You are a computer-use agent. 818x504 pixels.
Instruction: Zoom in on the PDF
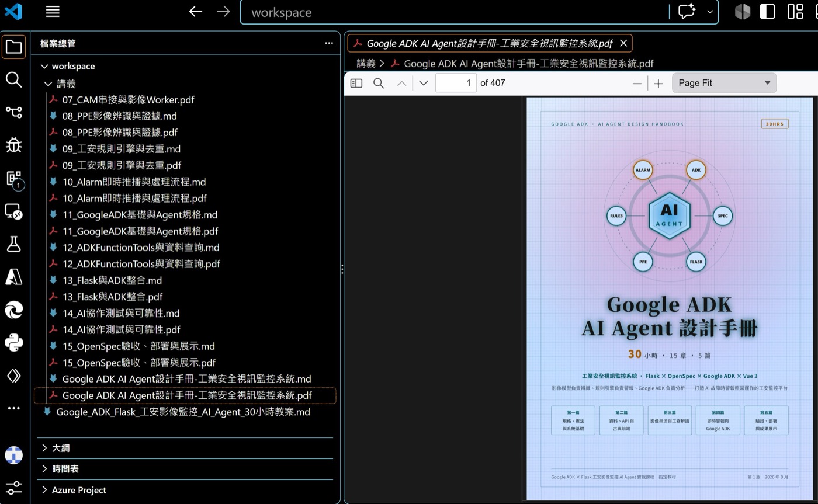coord(658,83)
